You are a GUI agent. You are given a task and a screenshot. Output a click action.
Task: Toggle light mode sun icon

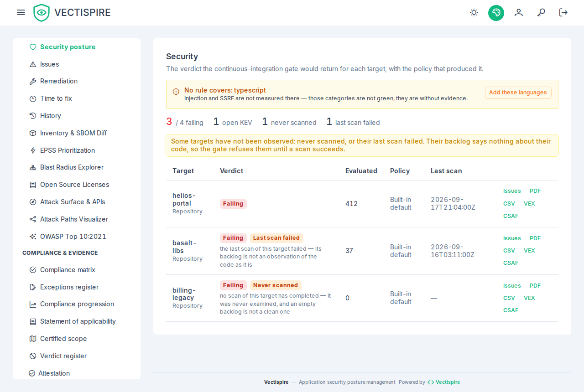[x=474, y=13]
